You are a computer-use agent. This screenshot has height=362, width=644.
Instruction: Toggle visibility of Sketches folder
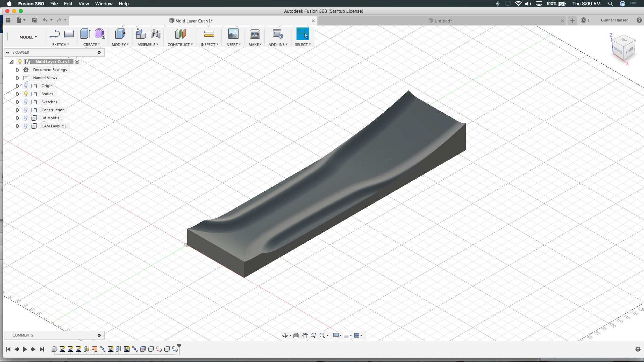pyautogui.click(x=25, y=102)
